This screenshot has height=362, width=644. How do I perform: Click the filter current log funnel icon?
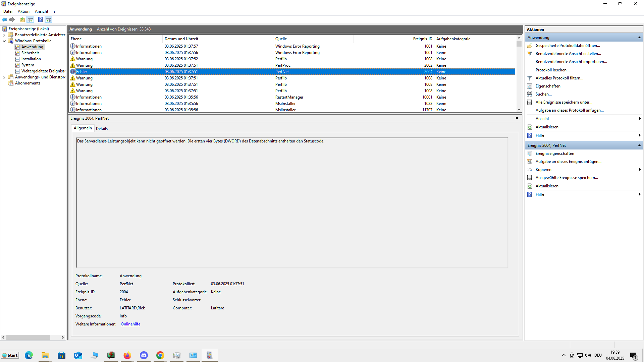pos(530,78)
